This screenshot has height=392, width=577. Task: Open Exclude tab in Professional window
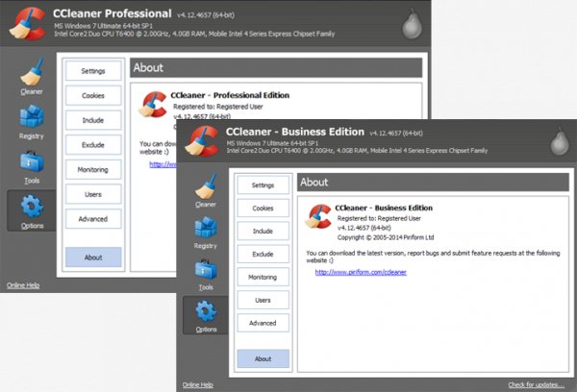pyautogui.click(x=93, y=145)
